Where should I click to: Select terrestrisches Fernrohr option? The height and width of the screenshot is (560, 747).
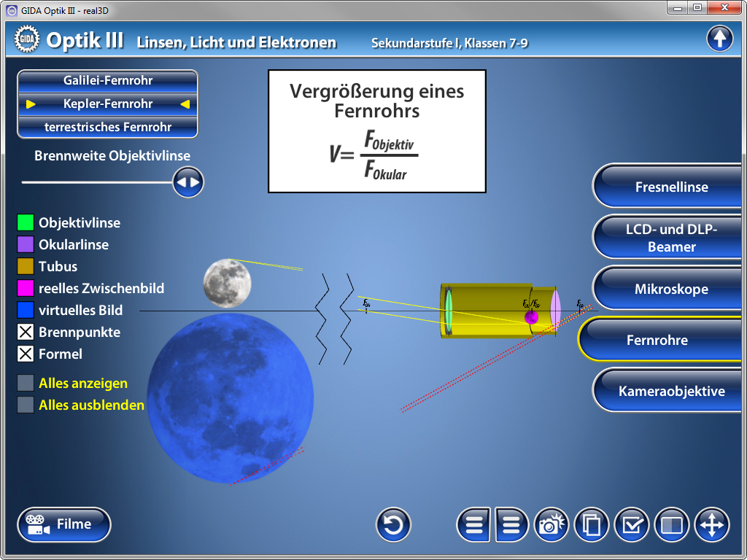[107, 127]
